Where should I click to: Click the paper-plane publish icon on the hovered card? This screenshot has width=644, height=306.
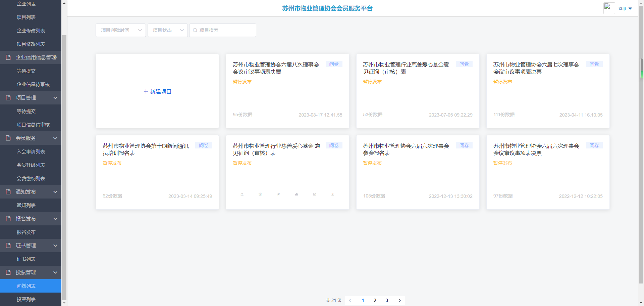[x=278, y=194]
